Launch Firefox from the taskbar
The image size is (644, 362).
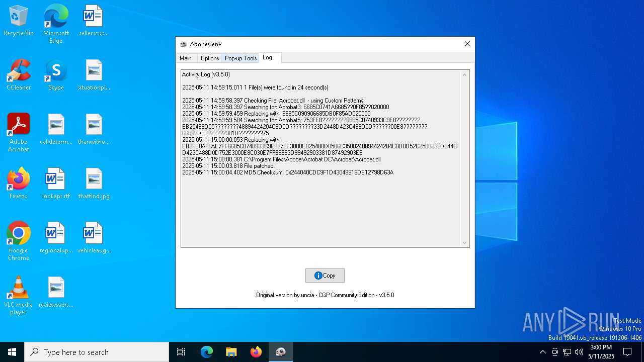point(256,352)
